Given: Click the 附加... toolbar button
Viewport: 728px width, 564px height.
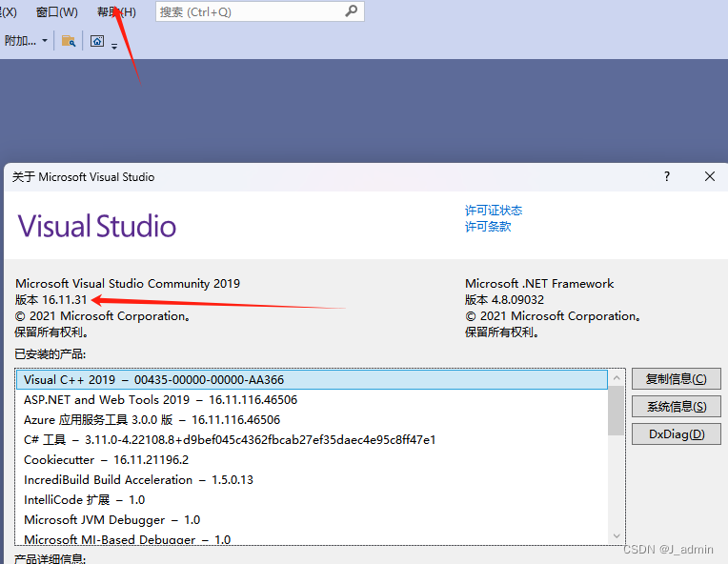Looking at the screenshot, I should 20,41.
